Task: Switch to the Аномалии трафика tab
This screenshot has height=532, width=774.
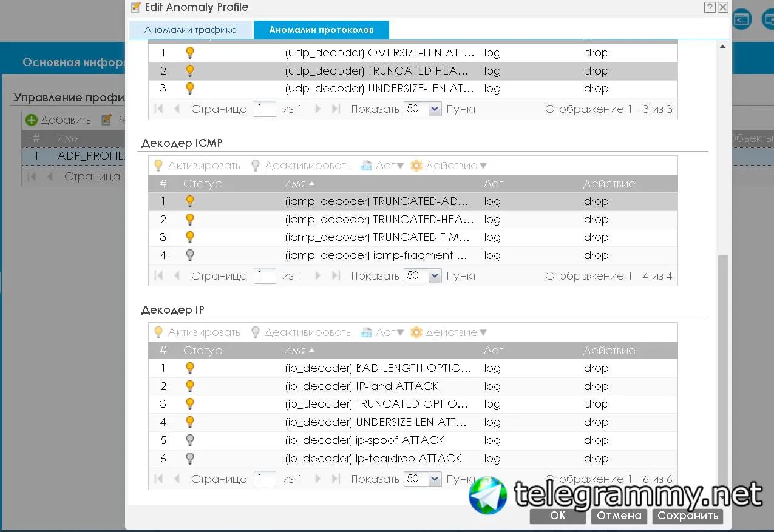Action: pyautogui.click(x=191, y=30)
